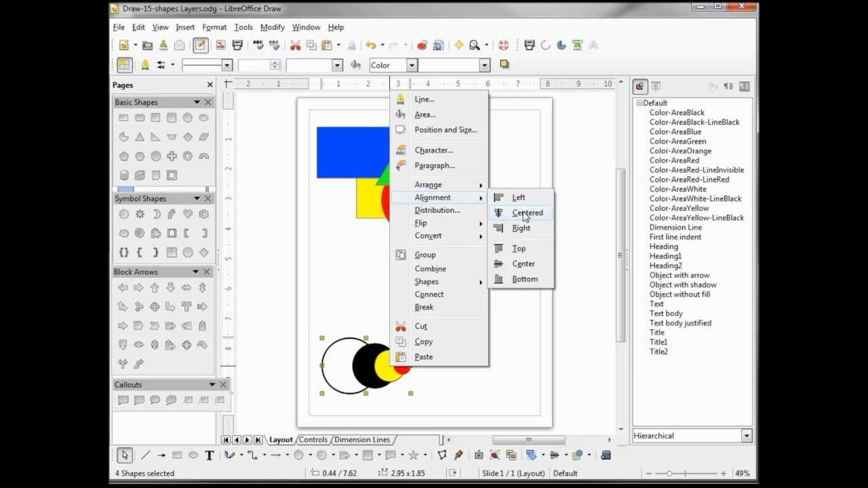Select the Line drawing tool
Image resolution: width=868 pixels, height=488 pixels.
pos(145,455)
